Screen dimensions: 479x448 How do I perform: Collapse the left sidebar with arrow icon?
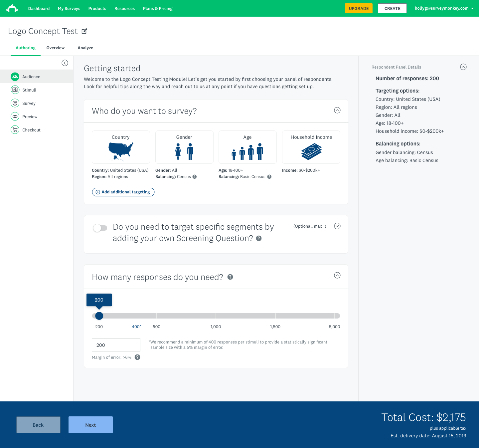click(x=65, y=63)
